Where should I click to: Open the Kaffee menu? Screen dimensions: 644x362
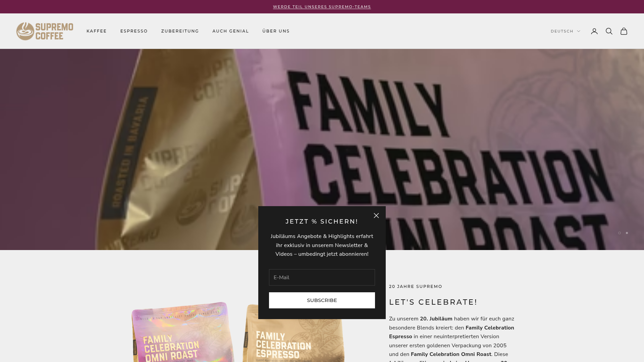tap(97, 31)
